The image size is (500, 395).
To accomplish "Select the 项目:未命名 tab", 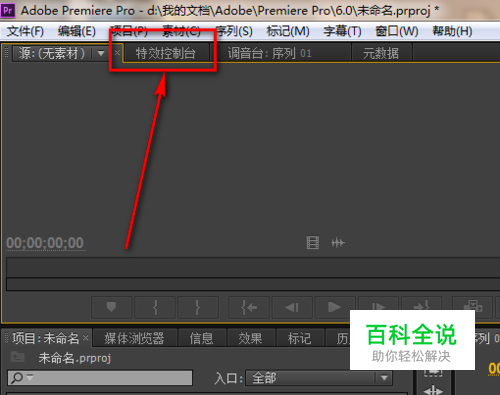I will click(x=46, y=338).
